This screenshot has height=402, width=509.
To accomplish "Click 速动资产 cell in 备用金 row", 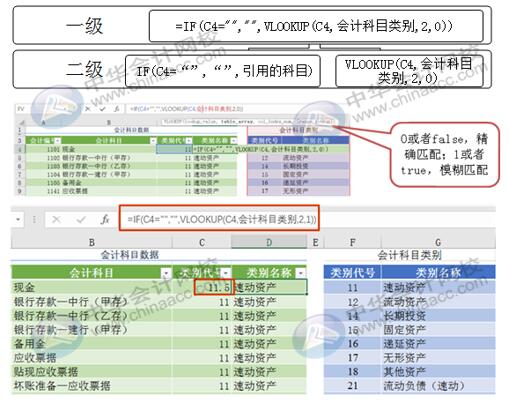I will coord(269,344).
